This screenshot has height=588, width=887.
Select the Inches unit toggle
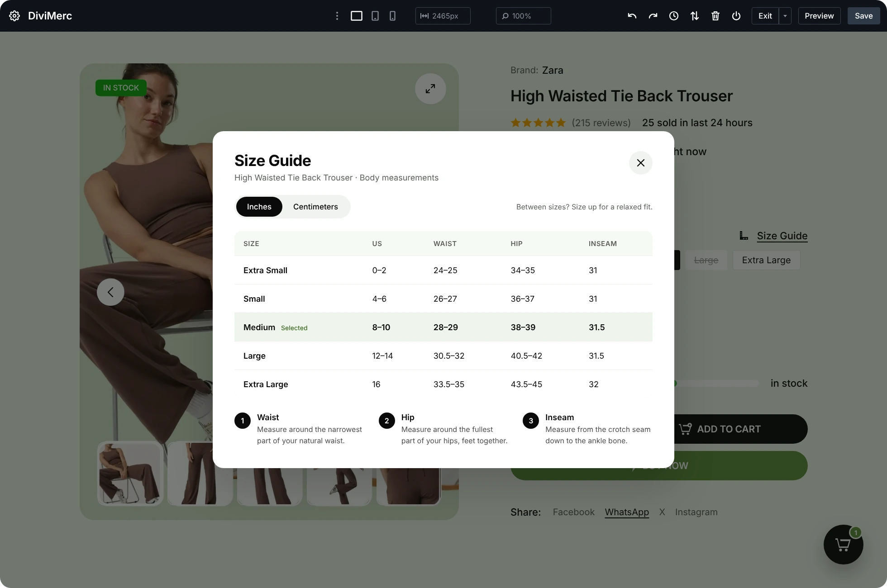(259, 207)
